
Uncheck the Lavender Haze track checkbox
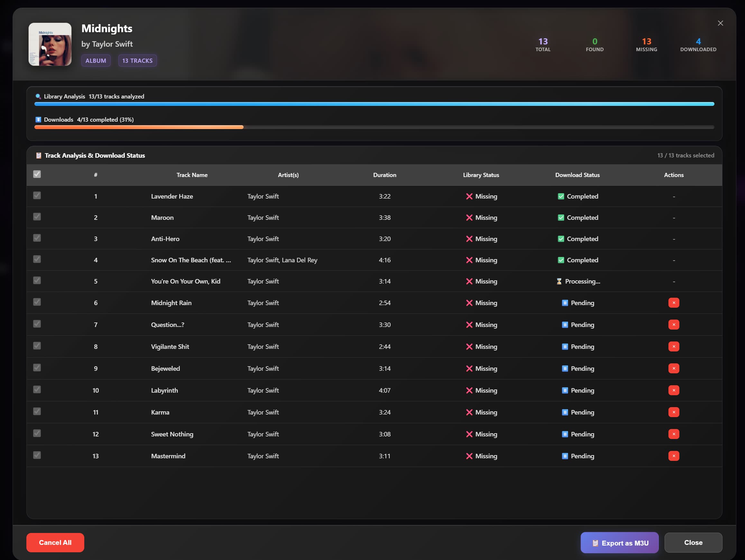pyautogui.click(x=37, y=195)
